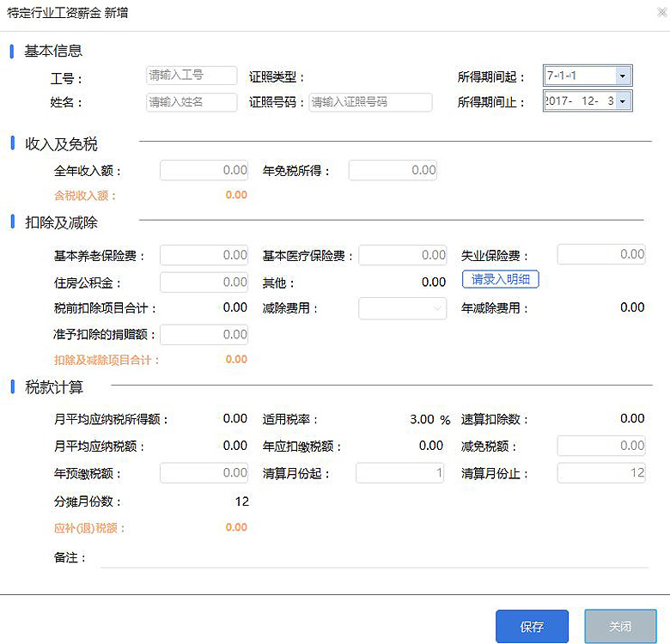670x644 pixels.
Task: Focus the 姓名 input field
Action: 192,102
